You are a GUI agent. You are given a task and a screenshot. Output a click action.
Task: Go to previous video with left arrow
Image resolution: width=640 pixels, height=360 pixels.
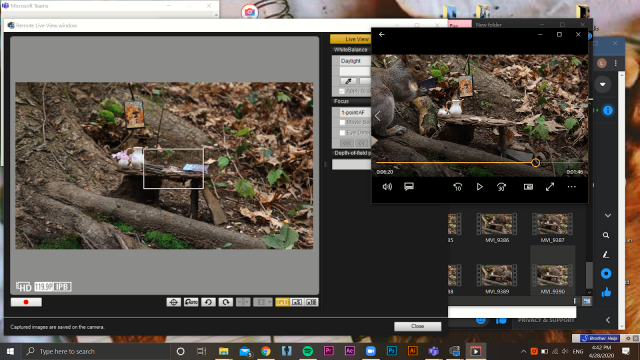click(378, 116)
